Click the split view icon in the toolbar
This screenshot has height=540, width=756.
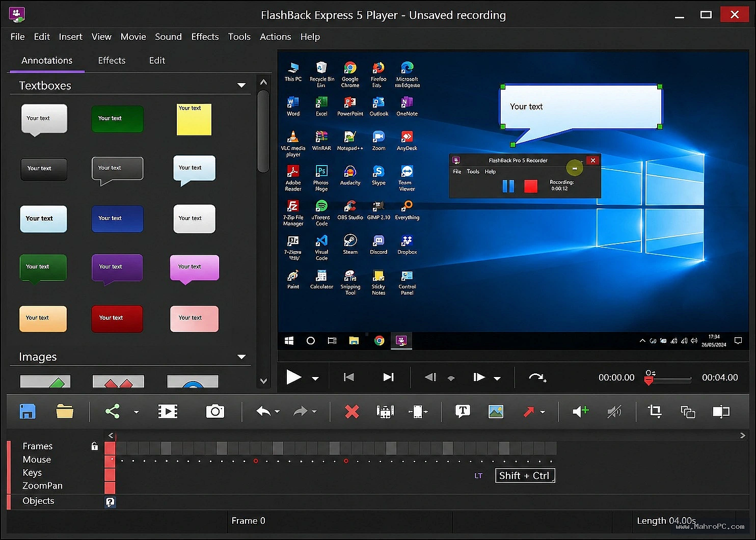point(721,412)
